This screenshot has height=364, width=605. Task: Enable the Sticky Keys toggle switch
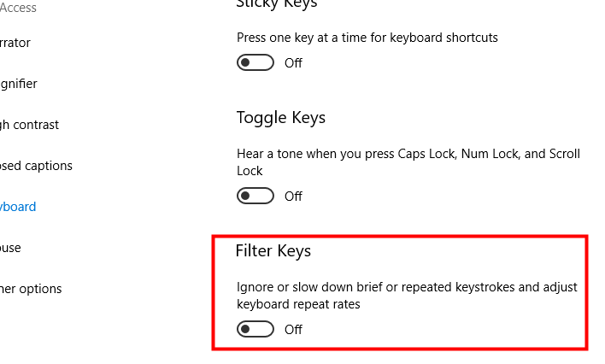(x=256, y=62)
